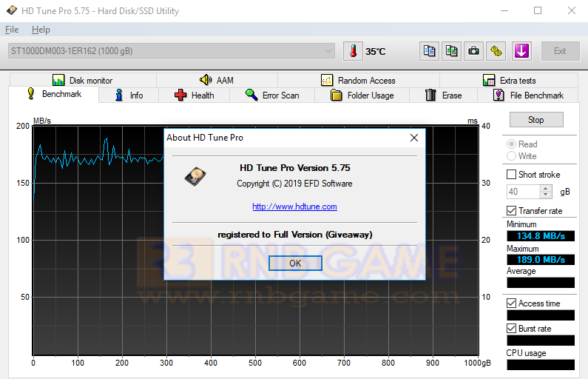The width and height of the screenshot is (588, 379).
Task: Switch to the Folder Usage tab
Action: pos(362,95)
